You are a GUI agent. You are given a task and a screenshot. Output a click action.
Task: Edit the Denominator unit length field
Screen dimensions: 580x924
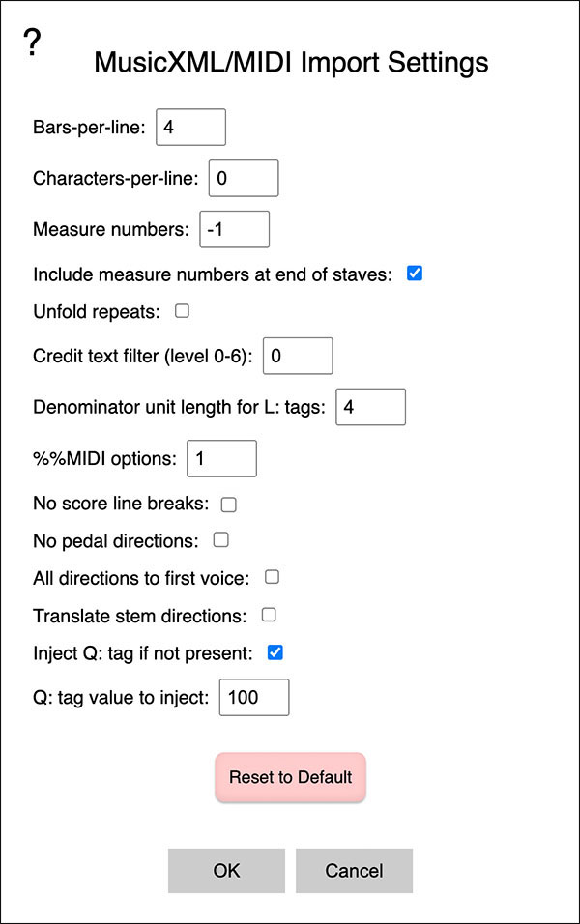point(370,407)
